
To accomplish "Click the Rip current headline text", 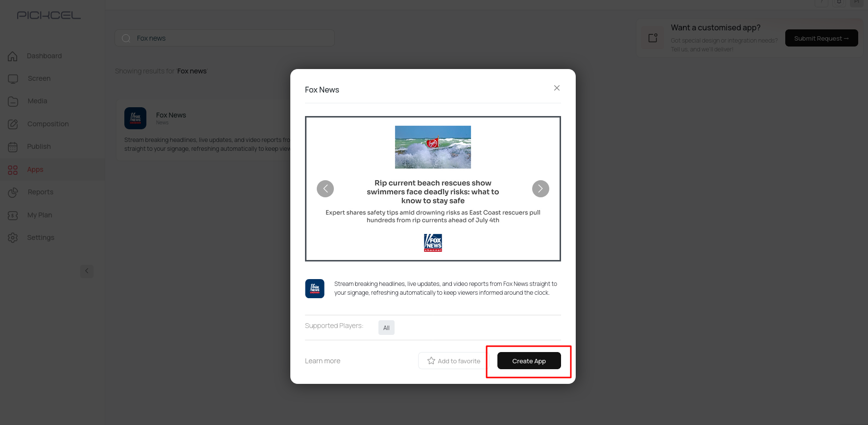I will tap(433, 192).
